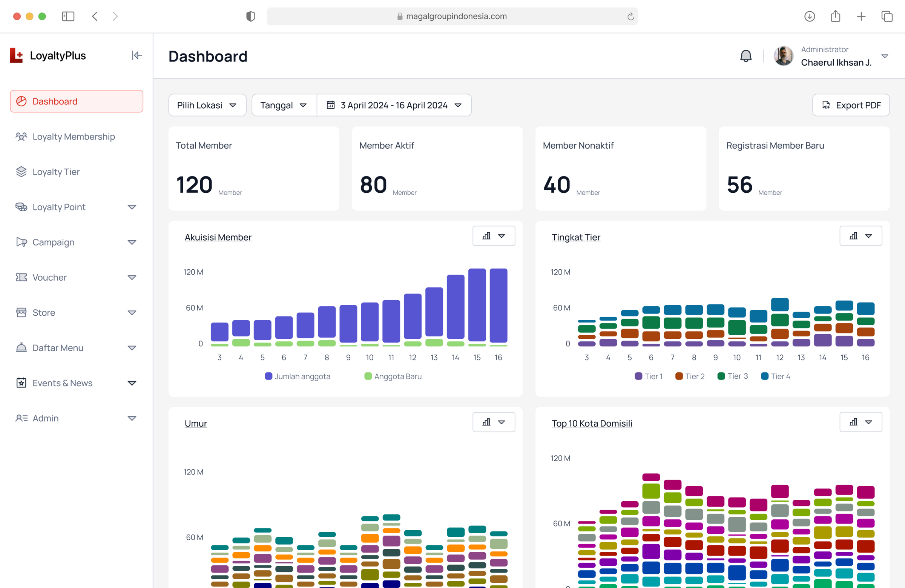Click the Safari share icon

tap(835, 16)
